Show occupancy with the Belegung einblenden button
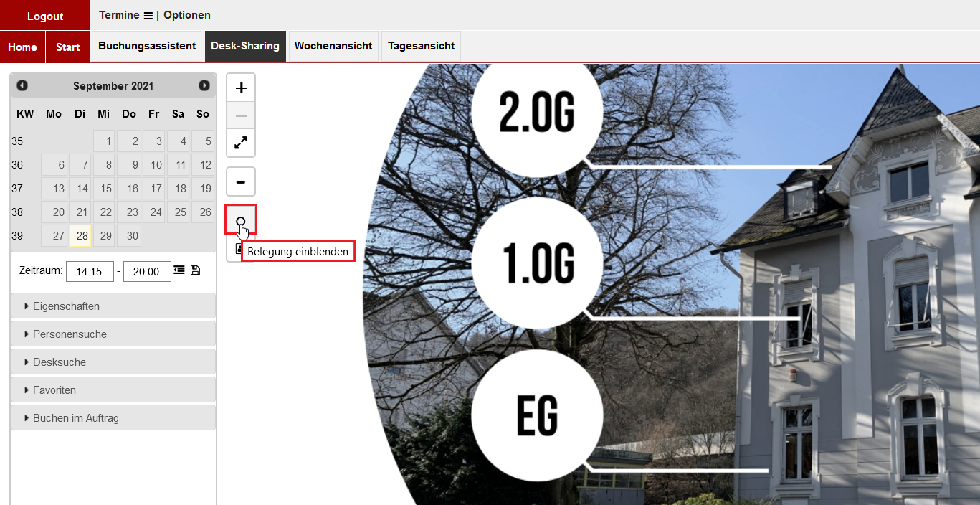 [x=241, y=220]
